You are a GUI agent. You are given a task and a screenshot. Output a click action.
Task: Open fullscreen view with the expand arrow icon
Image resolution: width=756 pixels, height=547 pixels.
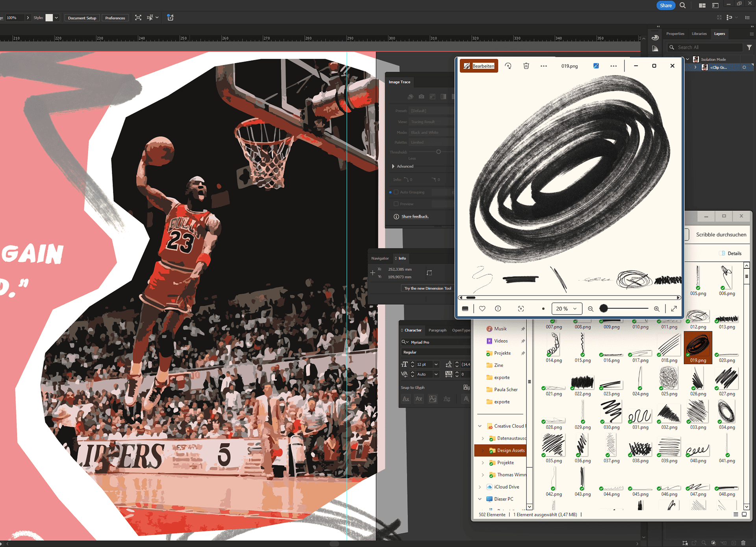[x=674, y=309]
